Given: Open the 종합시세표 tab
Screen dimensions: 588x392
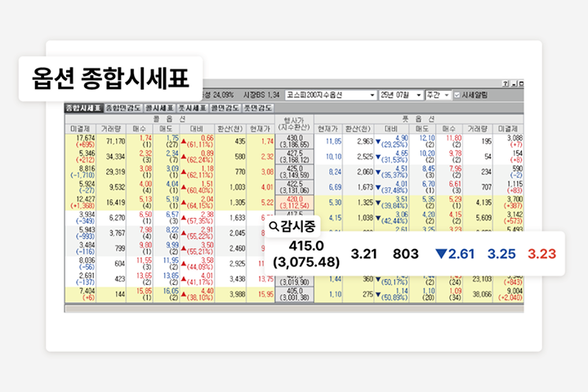Looking at the screenshot, I should pos(83,107).
